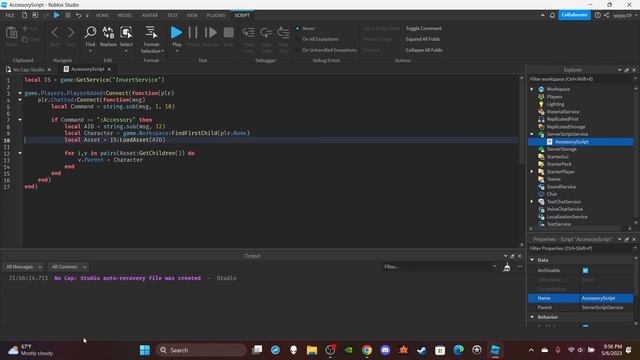Open the All Contexts dropdown
The image size is (640, 360).
pos(68,267)
